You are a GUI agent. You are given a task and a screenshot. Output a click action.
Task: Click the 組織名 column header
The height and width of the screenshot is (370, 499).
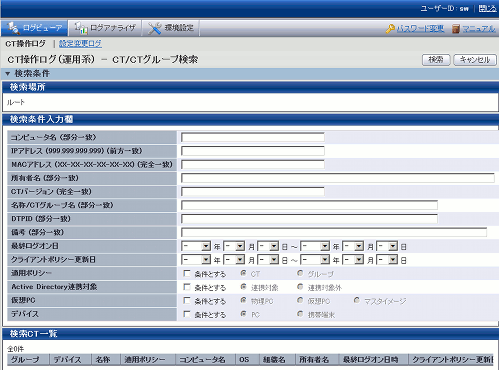[x=277, y=360]
